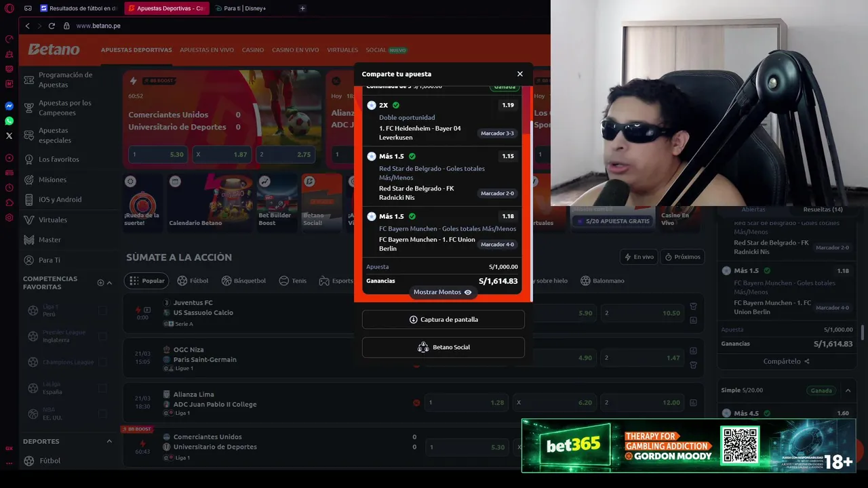Reload the betano.pe page

tap(52, 26)
